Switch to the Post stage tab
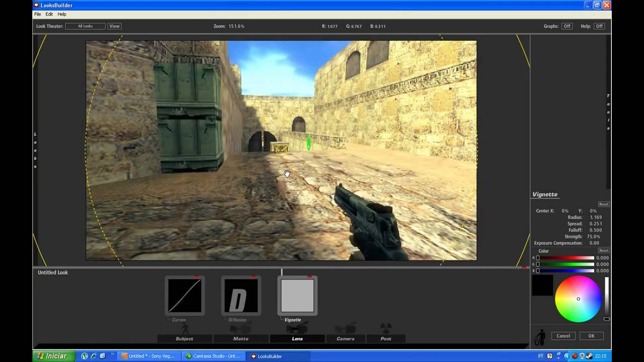The height and width of the screenshot is (362, 644). [x=386, y=339]
